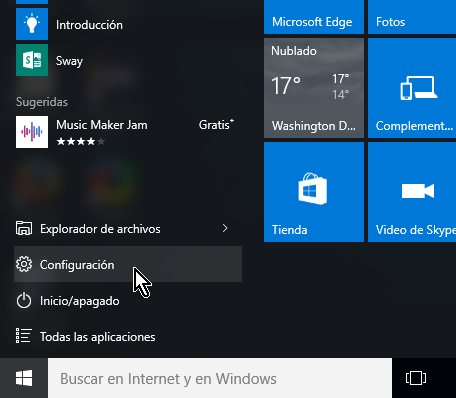
Task: Select the Explorador de archivos entry
Action: [128, 229]
